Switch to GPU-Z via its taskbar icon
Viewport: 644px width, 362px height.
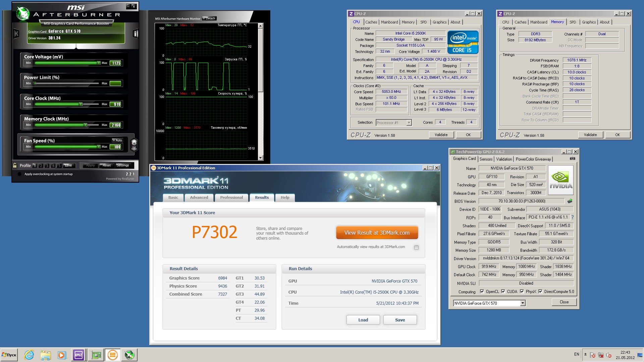[96, 355]
